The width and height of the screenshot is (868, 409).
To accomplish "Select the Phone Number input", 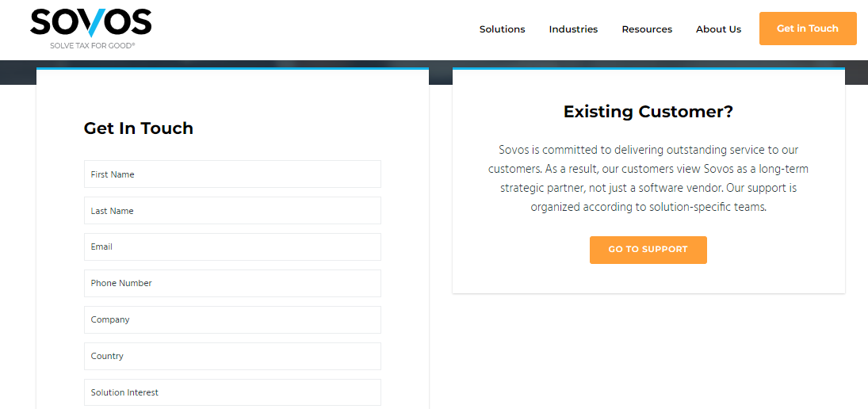I will [x=232, y=283].
